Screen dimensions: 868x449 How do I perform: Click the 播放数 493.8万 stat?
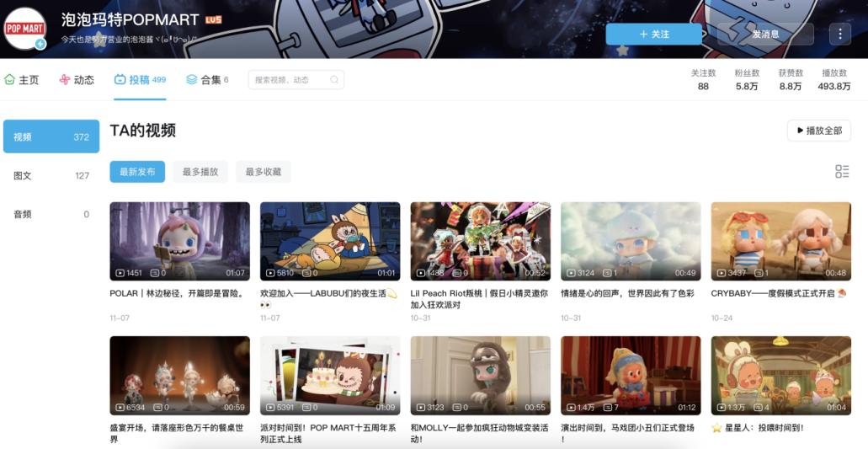coord(834,80)
